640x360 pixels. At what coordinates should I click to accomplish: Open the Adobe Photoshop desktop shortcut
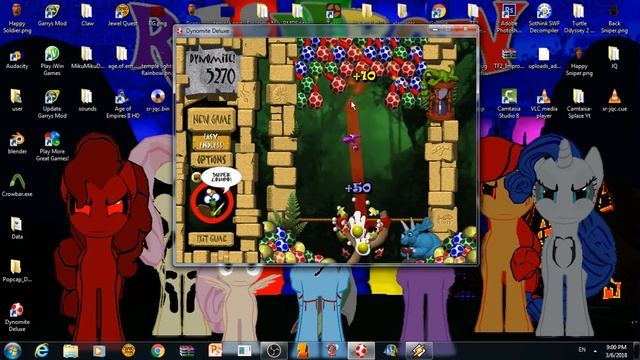pos(509,18)
